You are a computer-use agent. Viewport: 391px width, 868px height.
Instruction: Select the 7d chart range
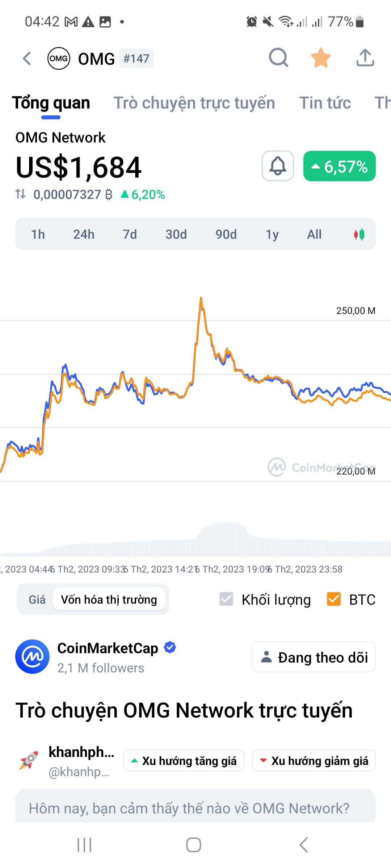pyautogui.click(x=130, y=234)
